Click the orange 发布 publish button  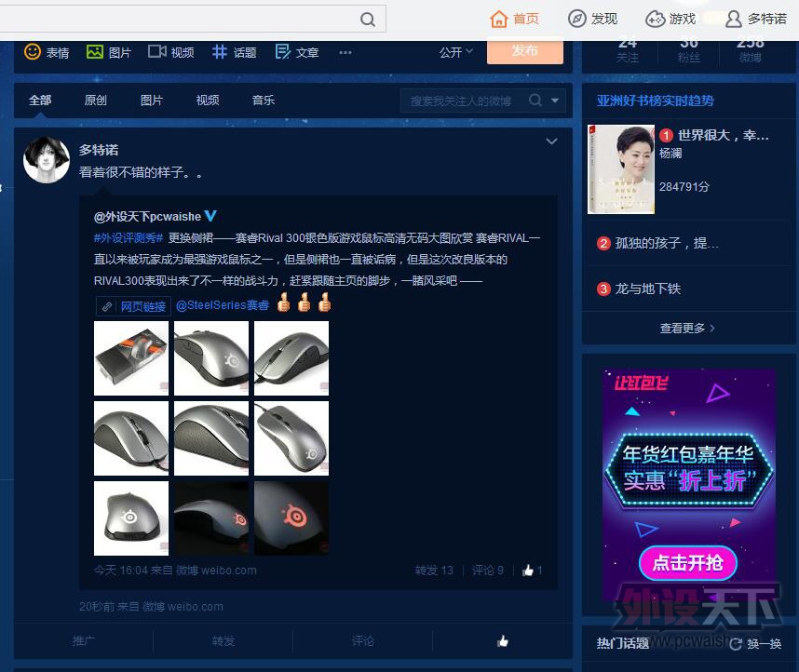click(525, 51)
